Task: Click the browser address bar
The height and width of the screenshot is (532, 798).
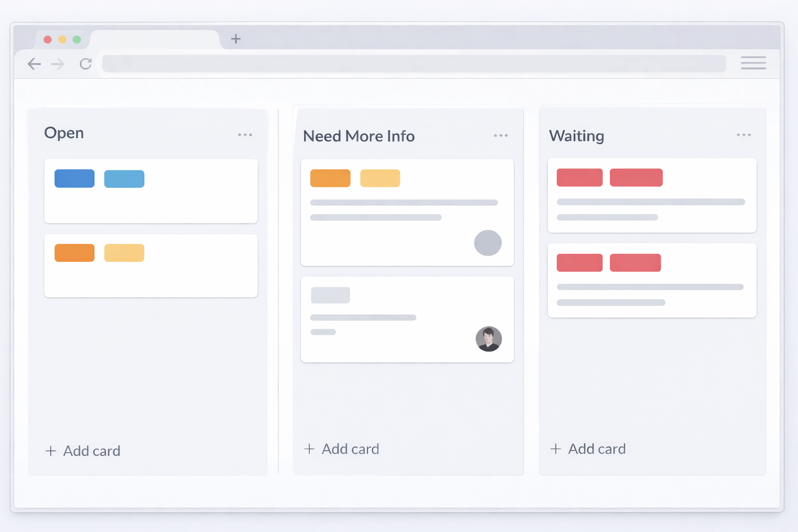Action: tap(414, 64)
